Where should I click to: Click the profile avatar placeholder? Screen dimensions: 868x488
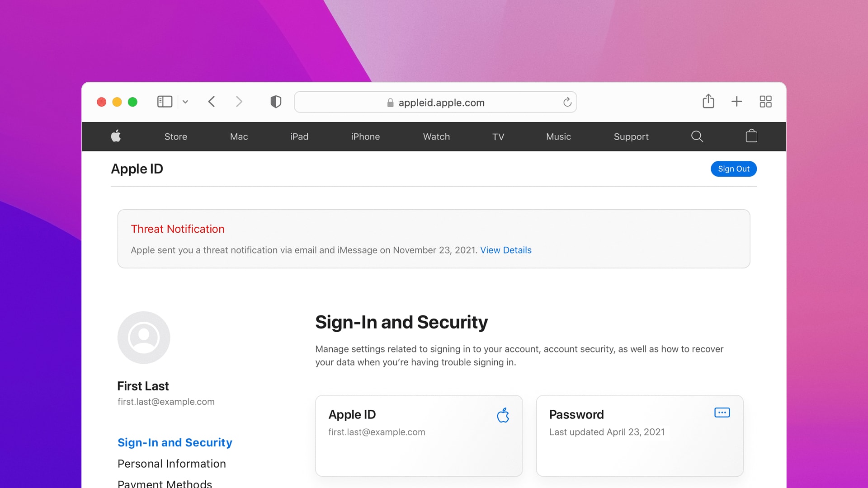143,337
